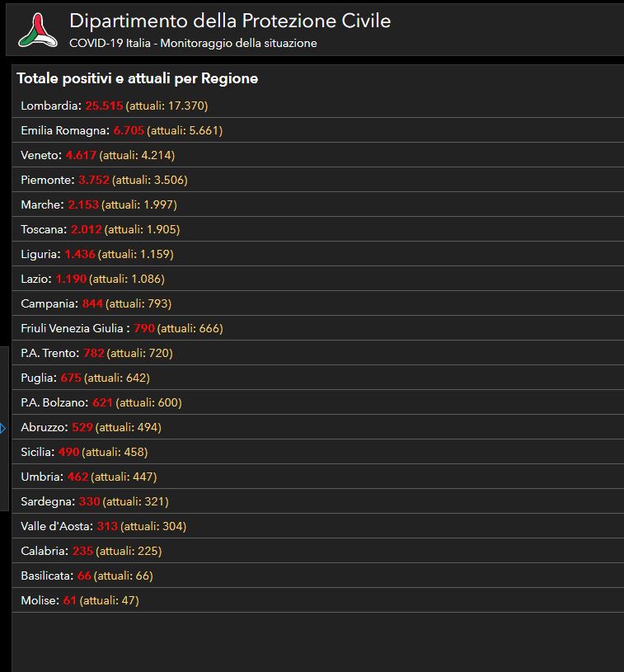This screenshot has height=672, width=624.
Task: Expand the left side panel arrow
Action: click(3, 428)
